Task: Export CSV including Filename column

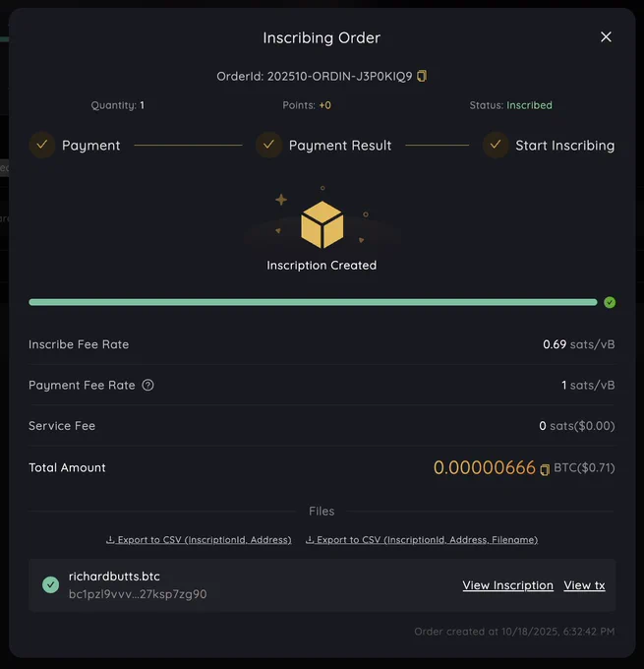Action: click(422, 540)
